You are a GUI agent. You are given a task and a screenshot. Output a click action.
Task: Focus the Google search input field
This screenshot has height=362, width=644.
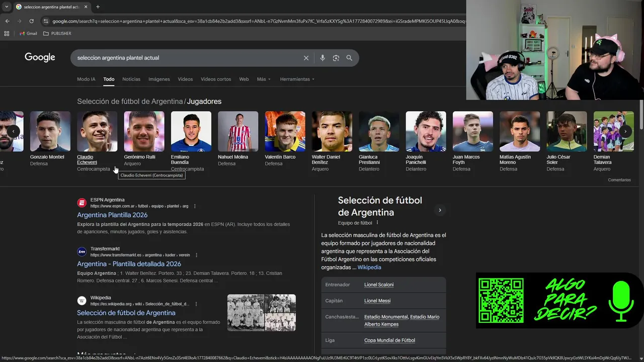[187, 58]
